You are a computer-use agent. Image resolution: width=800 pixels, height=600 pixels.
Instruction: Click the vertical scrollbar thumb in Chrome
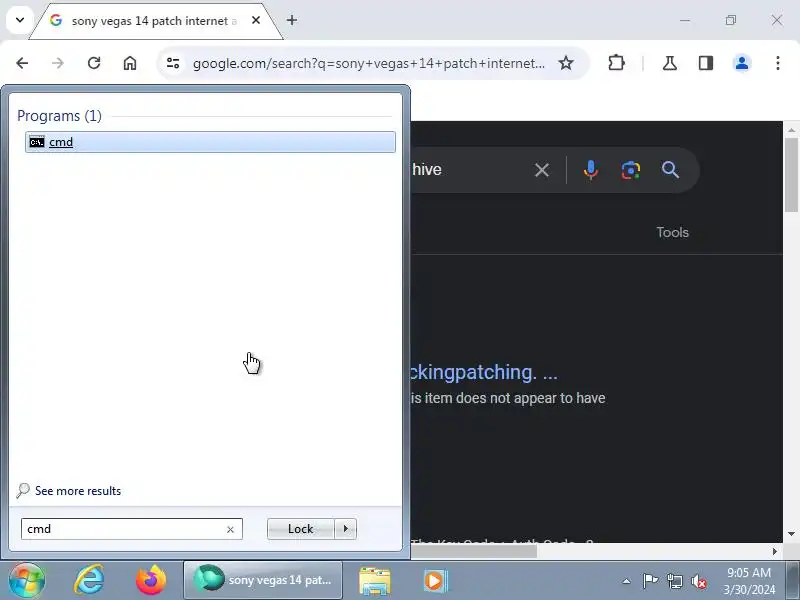pos(791,176)
